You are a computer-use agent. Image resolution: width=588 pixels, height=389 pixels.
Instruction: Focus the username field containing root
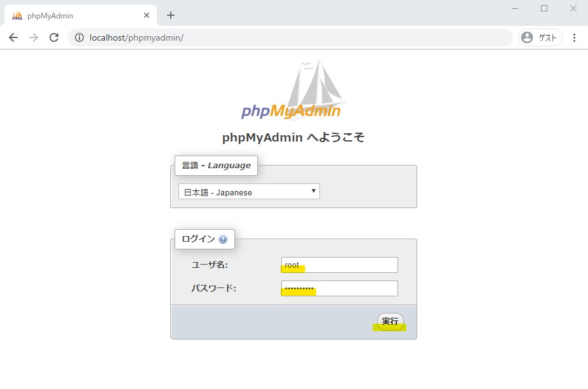pos(339,265)
